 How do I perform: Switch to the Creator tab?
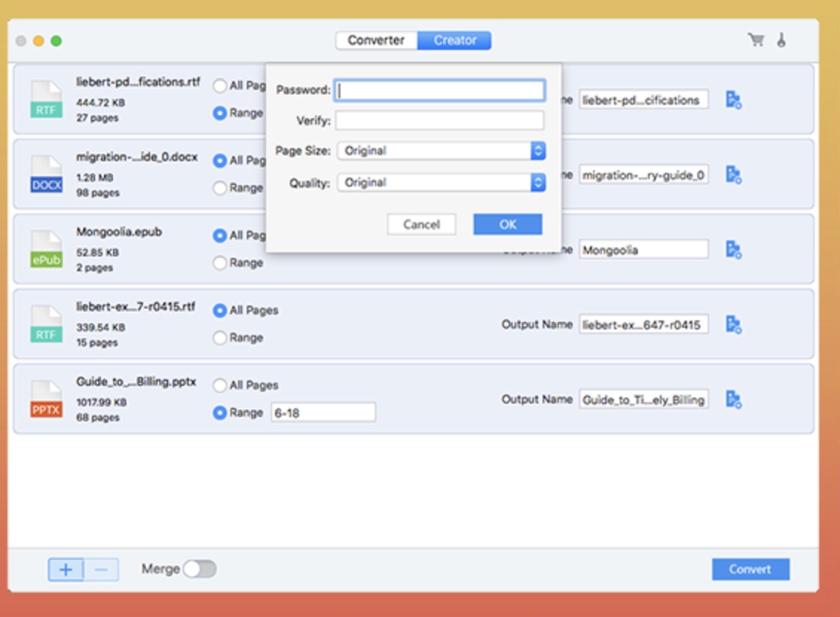point(454,40)
